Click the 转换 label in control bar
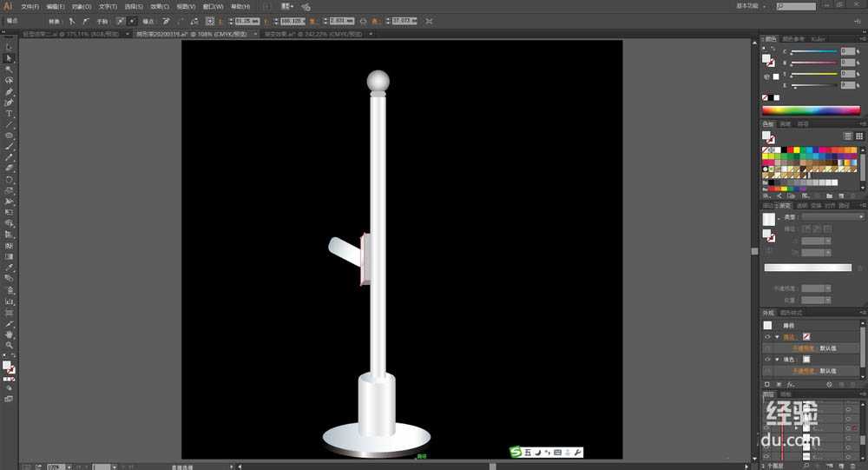The image size is (868, 470). tap(55, 20)
